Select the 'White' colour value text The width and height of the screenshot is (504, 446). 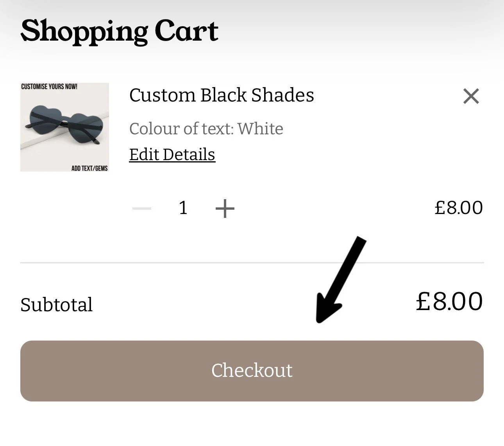(x=260, y=129)
